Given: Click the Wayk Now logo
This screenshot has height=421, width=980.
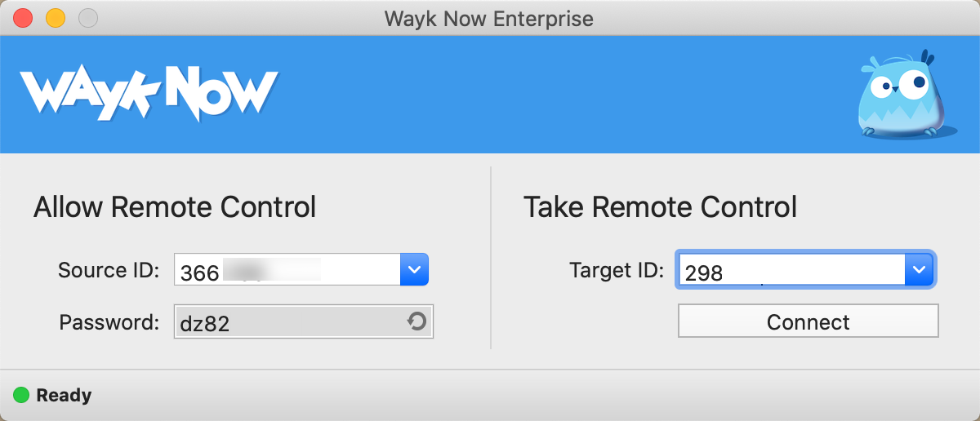Looking at the screenshot, I should click(x=149, y=92).
